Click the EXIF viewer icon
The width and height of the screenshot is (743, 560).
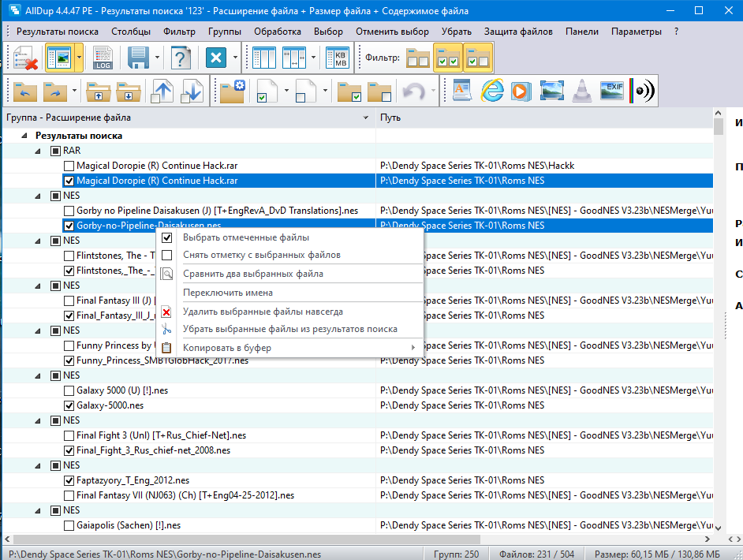(x=613, y=91)
